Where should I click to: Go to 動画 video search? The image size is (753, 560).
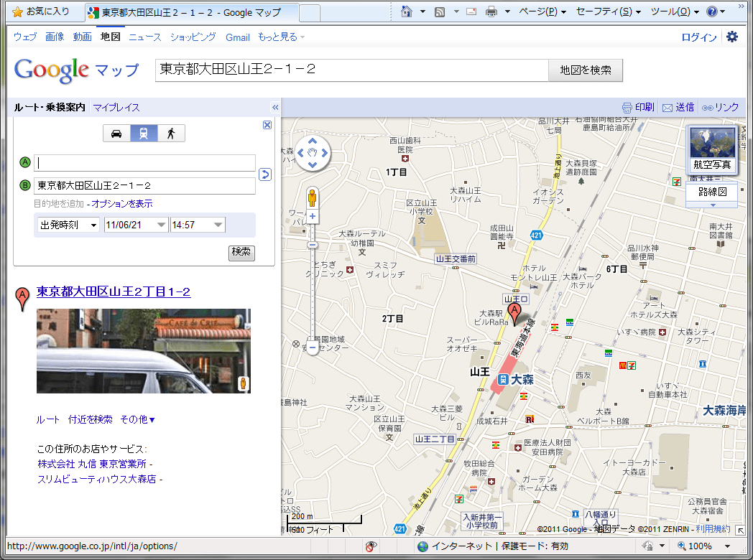click(x=83, y=37)
